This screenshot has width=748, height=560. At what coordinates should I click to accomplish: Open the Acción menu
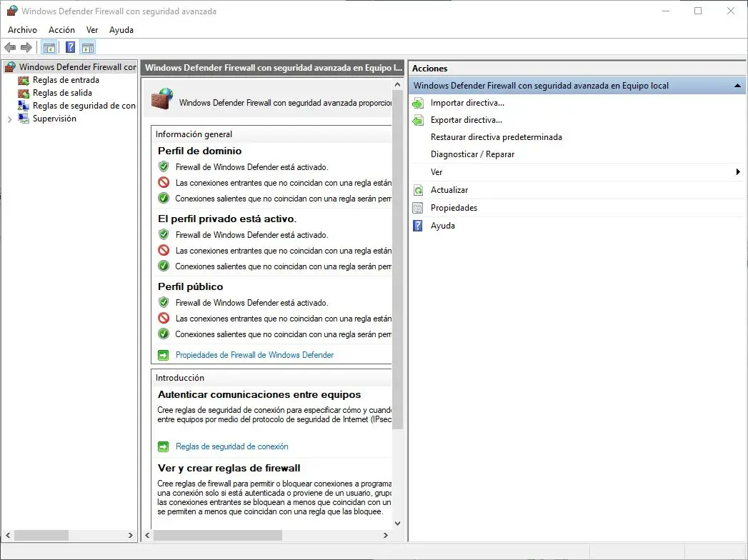(x=61, y=29)
